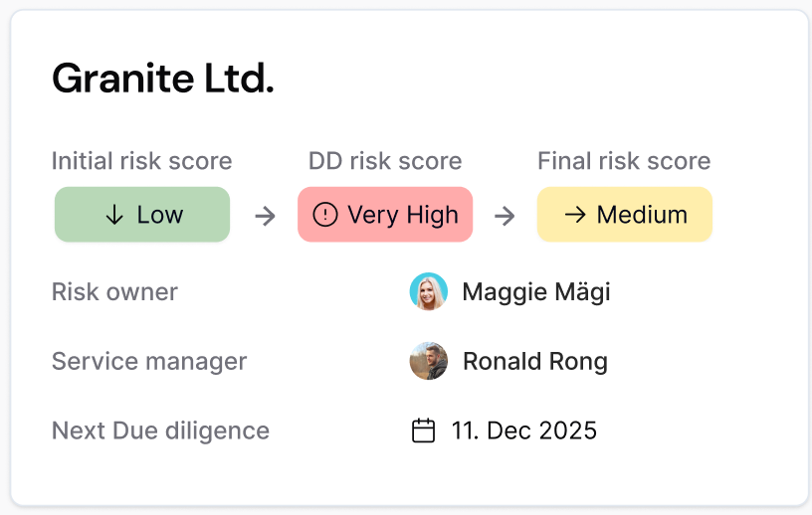The width and height of the screenshot is (812, 515).
Task: Open Maggie Mägi risk owner name
Action: (x=536, y=292)
